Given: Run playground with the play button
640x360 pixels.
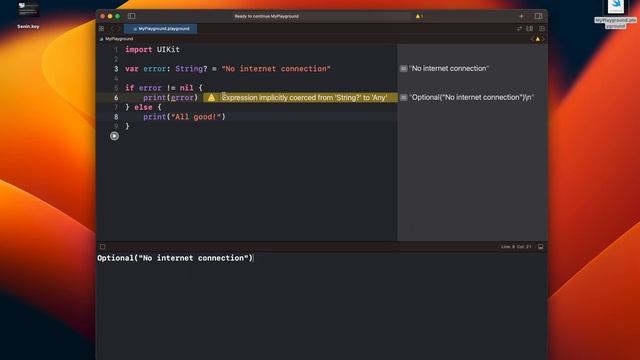Looking at the screenshot, I should 114,136.
